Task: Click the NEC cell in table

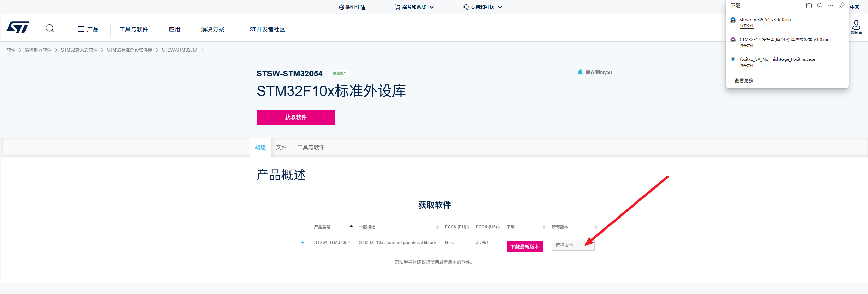Action: coord(450,243)
